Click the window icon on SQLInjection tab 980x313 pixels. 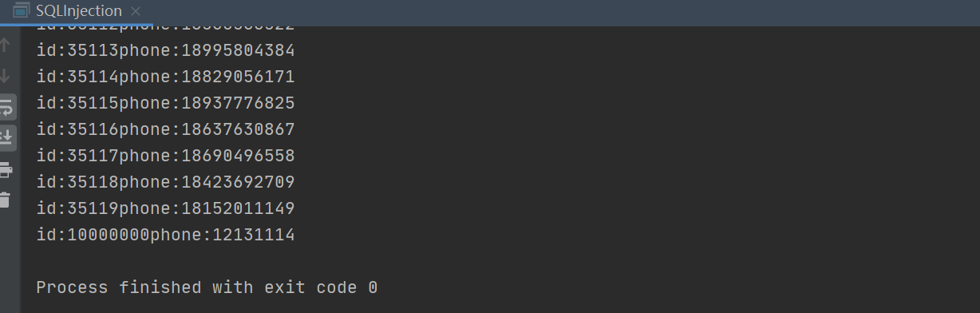(x=20, y=11)
